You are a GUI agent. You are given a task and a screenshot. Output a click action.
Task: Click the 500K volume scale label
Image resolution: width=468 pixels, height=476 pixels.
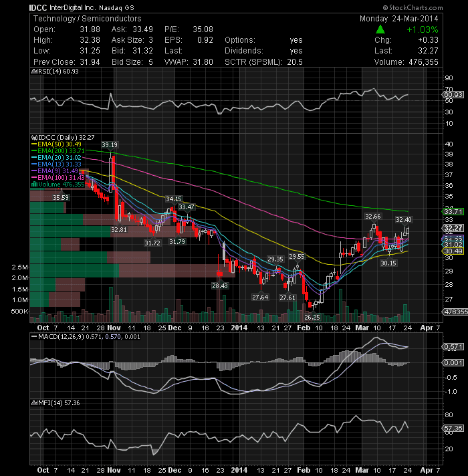point(19,311)
